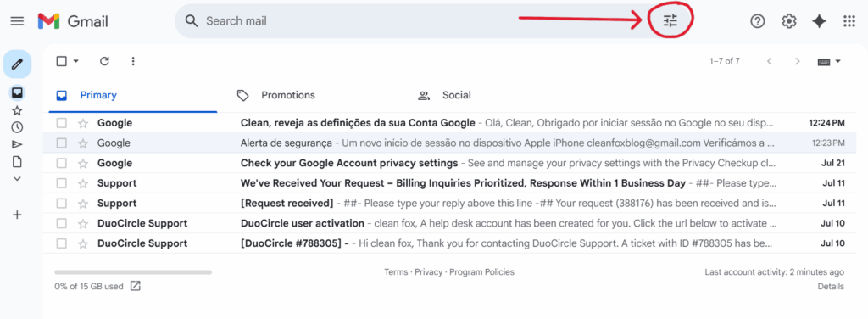Check the Billing Inquiries email box
Viewport: 868px width, 319px height.
(x=61, y=182)
